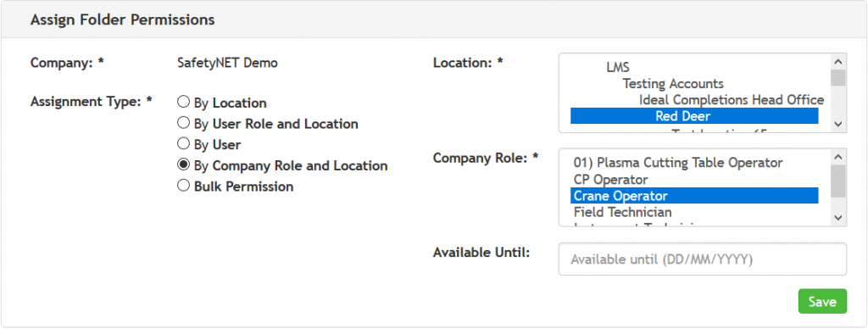Select Red Deer in the Location list
This screenshot has height=329, width=868.
(x=694, y=116)
